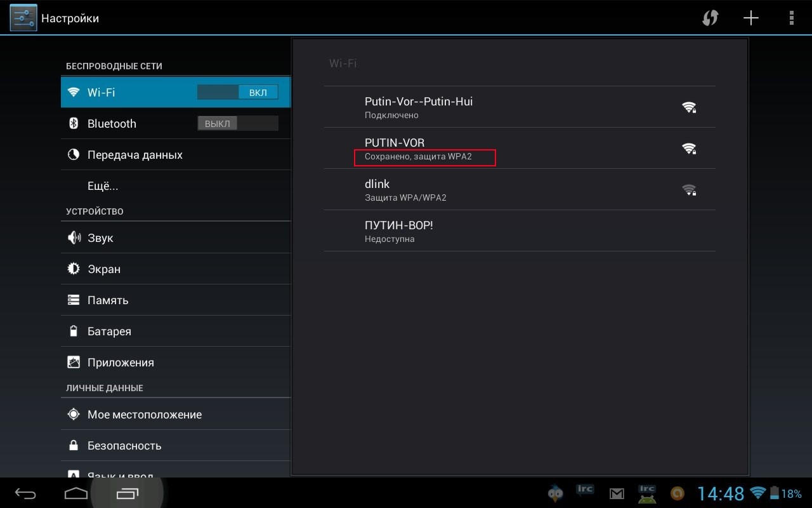Open the bird notification icon in status bar
Image resolution: width=812 pixels, height=508 pixels.
(x=556, y=493)
